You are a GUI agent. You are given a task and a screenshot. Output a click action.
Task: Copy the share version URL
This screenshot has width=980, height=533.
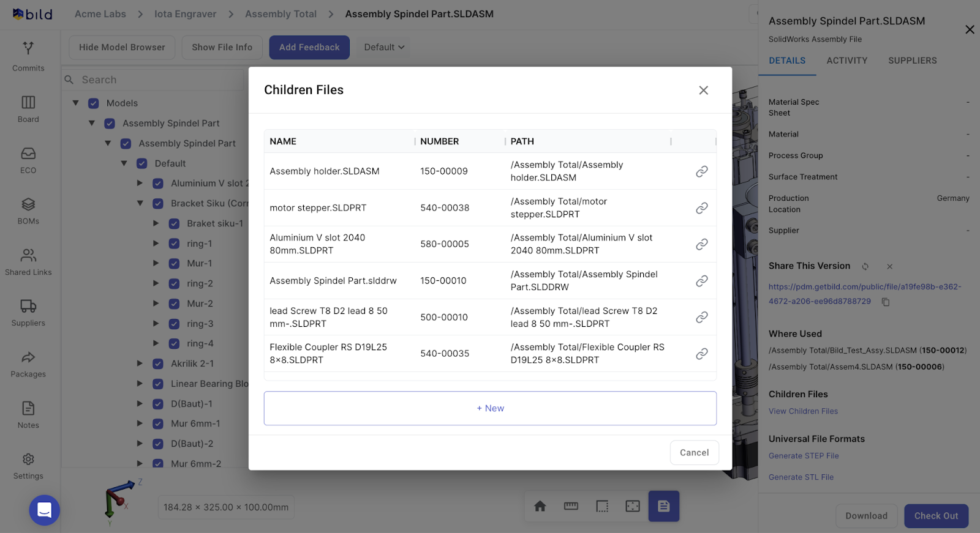coord(885,302)
